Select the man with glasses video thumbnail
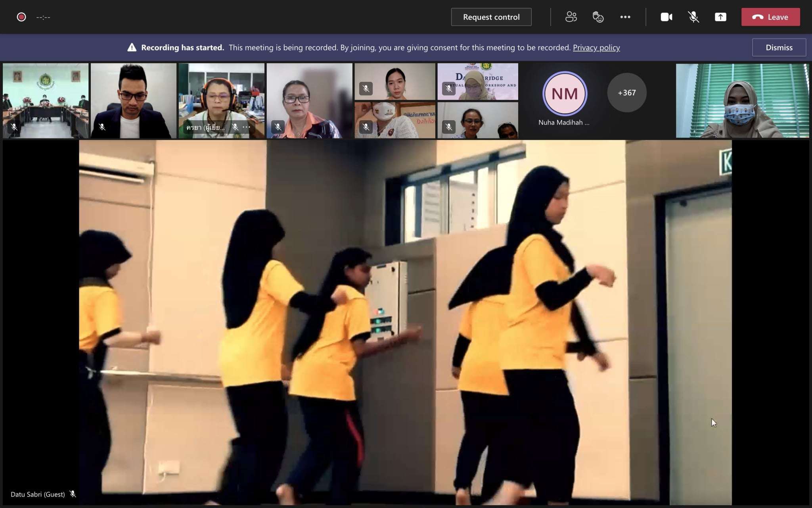 (133, 101)
